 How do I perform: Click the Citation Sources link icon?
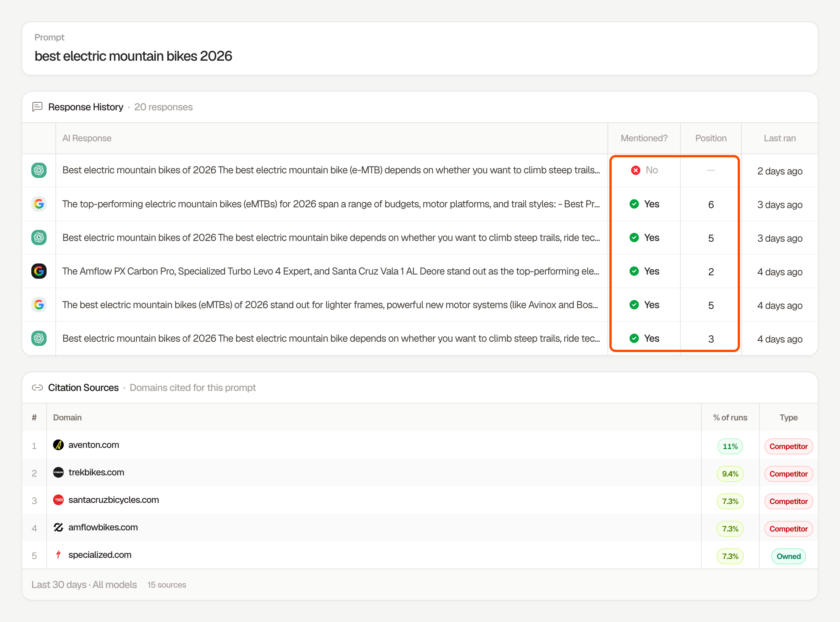(37, 388)
